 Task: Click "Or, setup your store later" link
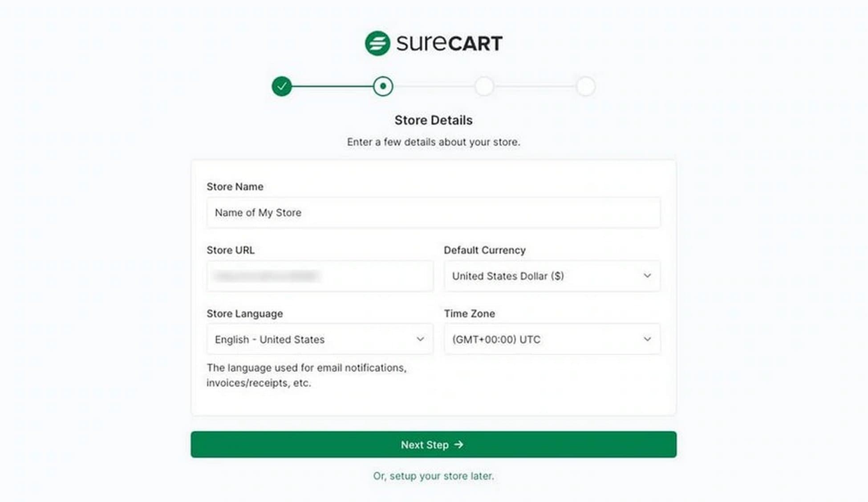click(x=433, y=476)
